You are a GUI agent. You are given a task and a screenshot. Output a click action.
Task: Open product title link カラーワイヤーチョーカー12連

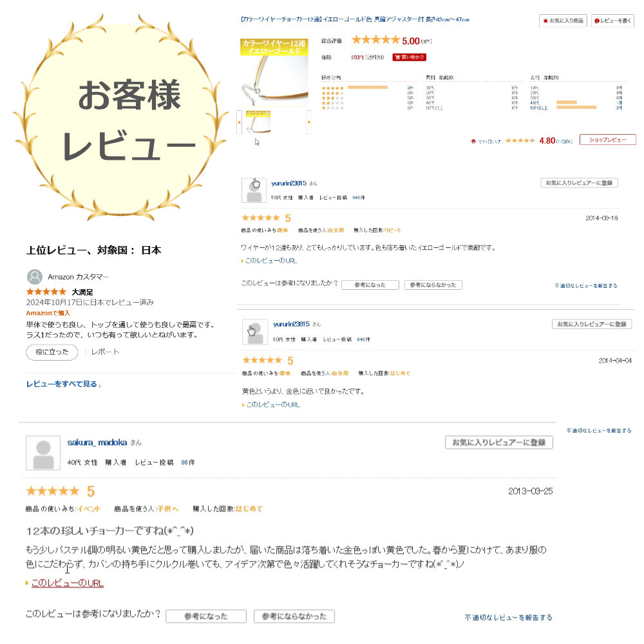tap(354, 19)
